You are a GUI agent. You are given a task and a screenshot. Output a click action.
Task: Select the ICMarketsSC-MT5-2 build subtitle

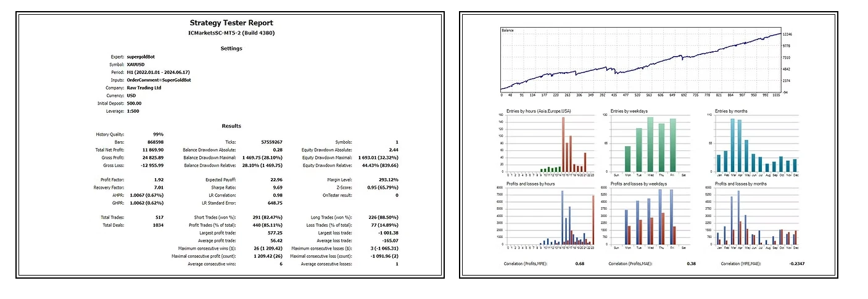coord(231,33)
